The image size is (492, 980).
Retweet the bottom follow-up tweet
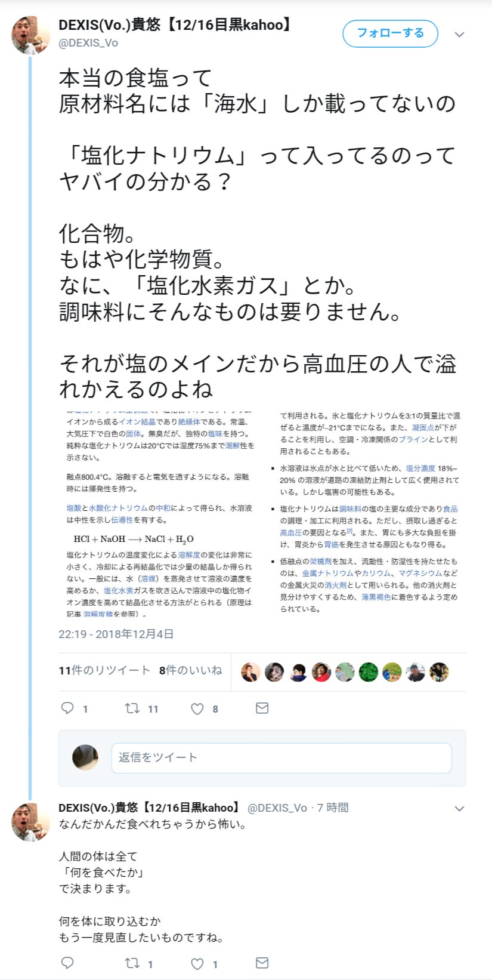point(132,963)
